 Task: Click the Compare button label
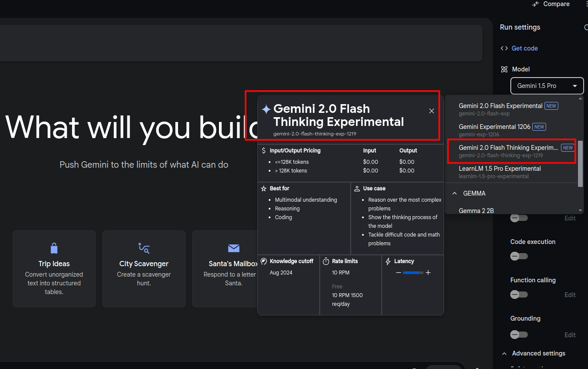click(556, 4)
